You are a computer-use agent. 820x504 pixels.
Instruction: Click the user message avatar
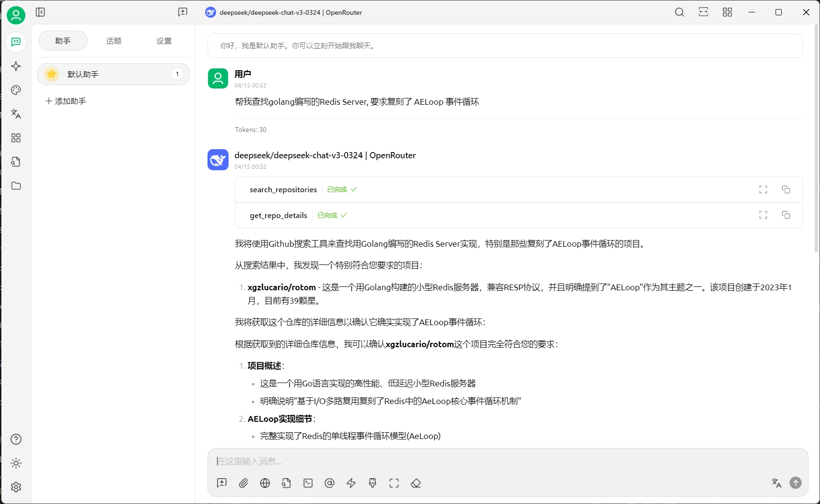tap(218, 78)
